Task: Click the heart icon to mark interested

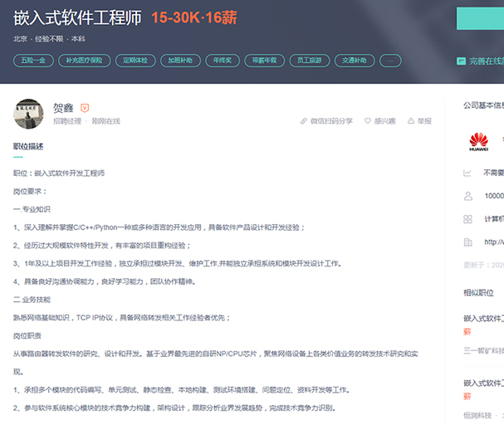Action: click(369, 121)
